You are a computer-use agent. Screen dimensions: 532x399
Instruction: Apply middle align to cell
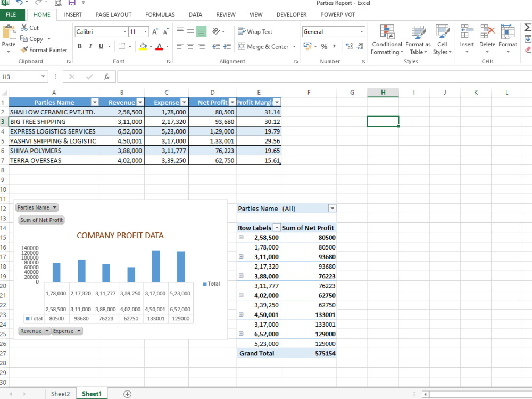coord(190,31)
